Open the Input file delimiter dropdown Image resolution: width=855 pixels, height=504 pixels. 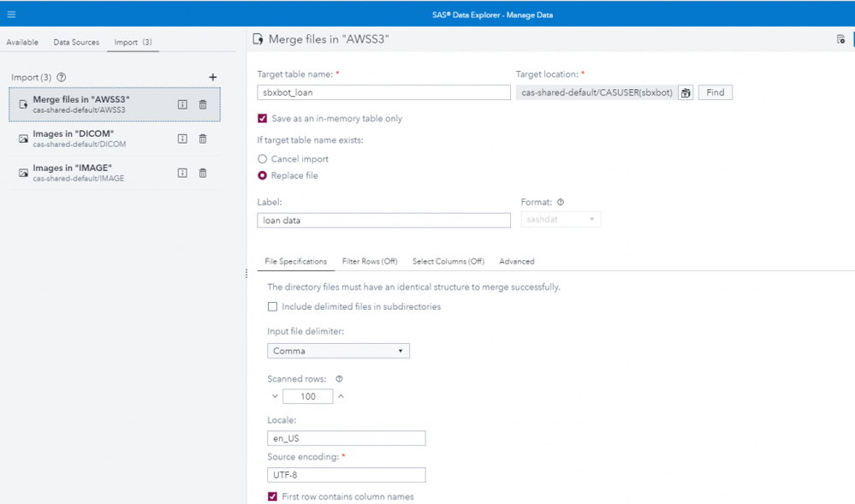pyautogui.click(x=338, y=351)
